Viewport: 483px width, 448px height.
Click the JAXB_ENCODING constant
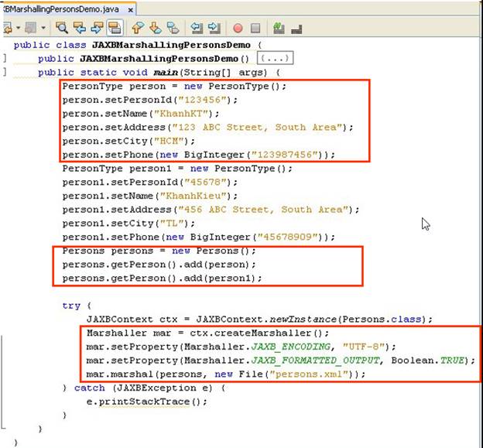click(x=290, y=347)
